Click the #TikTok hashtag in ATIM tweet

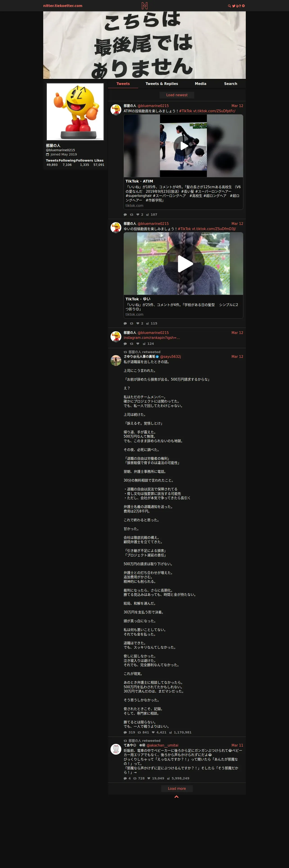click(186, 111)
